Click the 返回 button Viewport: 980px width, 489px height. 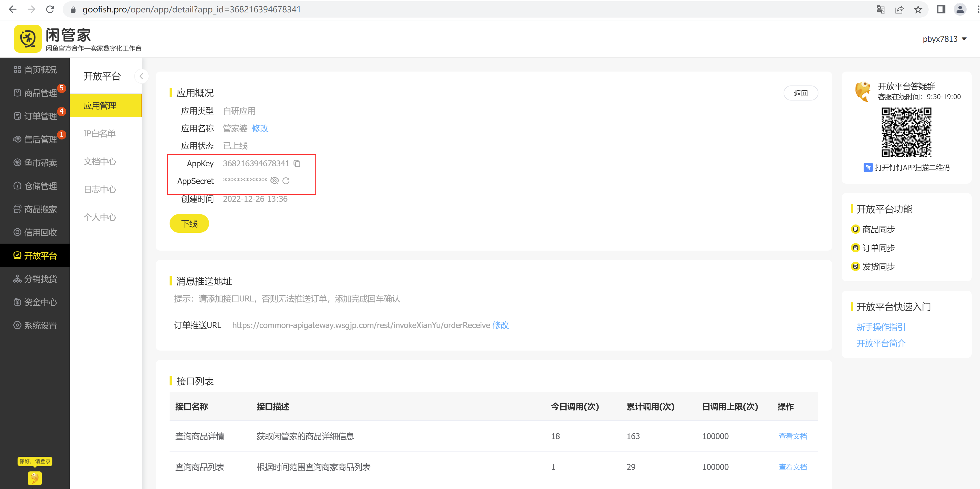800,93
